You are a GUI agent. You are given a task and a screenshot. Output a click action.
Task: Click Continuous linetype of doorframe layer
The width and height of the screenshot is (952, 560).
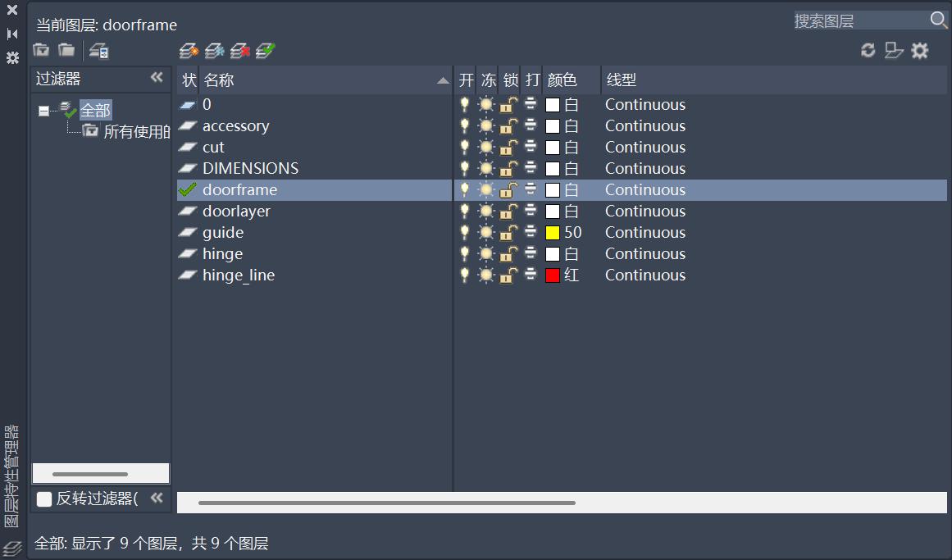(x=645, y=189)
